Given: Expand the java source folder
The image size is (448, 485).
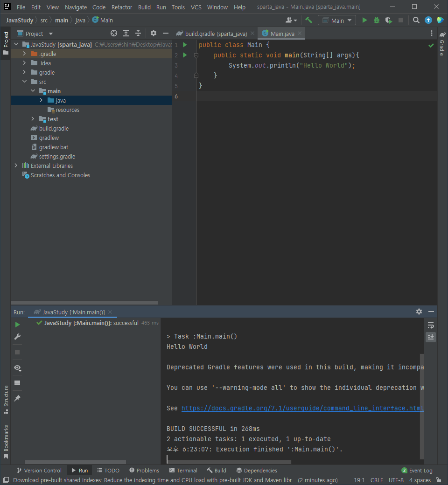Looking at the screenshot, I should click(x=41, y=100).
